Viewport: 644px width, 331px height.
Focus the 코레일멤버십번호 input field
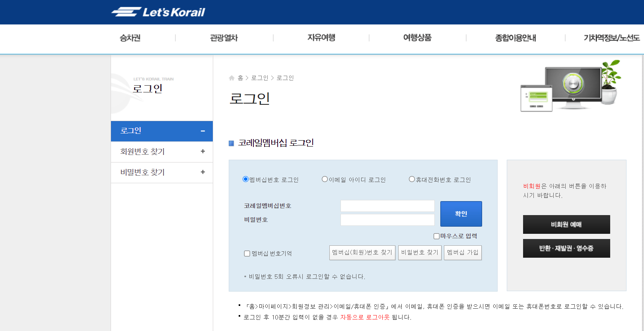point(387,206)
